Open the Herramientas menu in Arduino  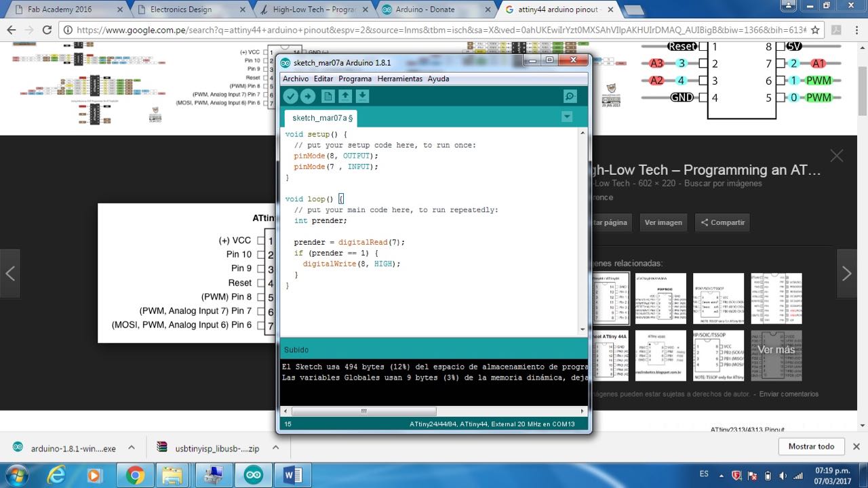pyautogui.click(x=400, y=79)
